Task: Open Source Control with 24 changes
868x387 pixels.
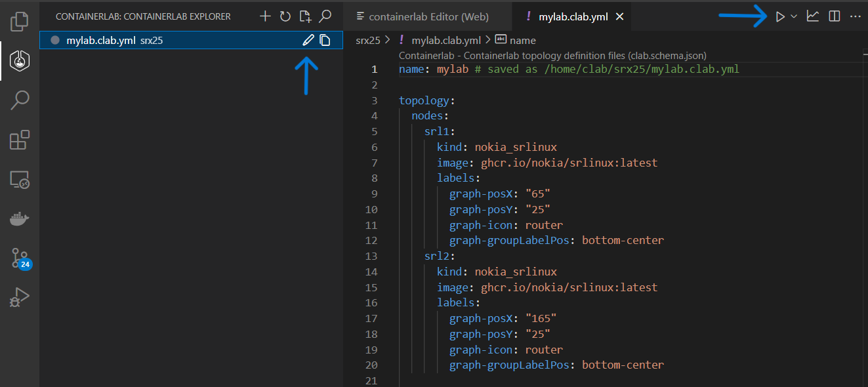Action: pos(20,258)
